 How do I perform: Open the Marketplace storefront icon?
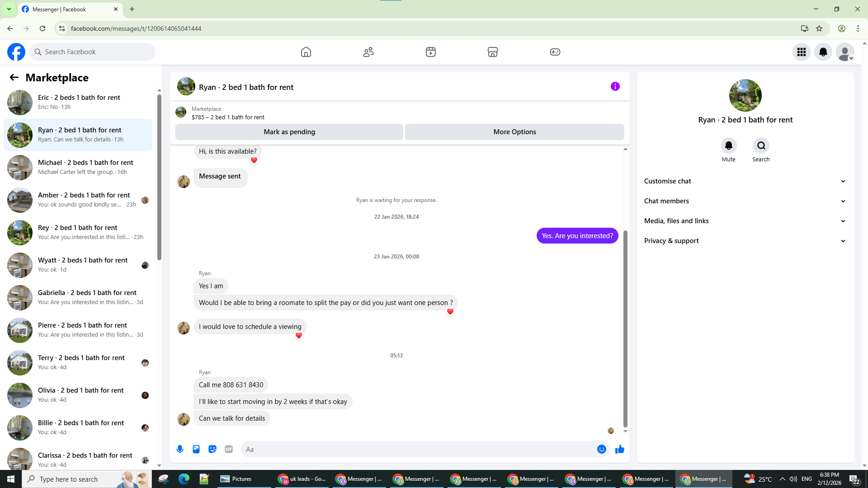[493, 52]
